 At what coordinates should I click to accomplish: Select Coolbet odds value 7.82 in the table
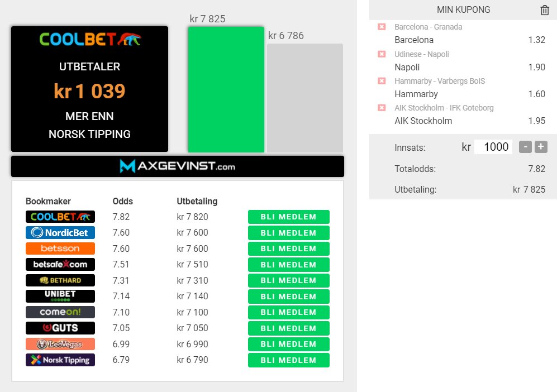tap(121, 217)
